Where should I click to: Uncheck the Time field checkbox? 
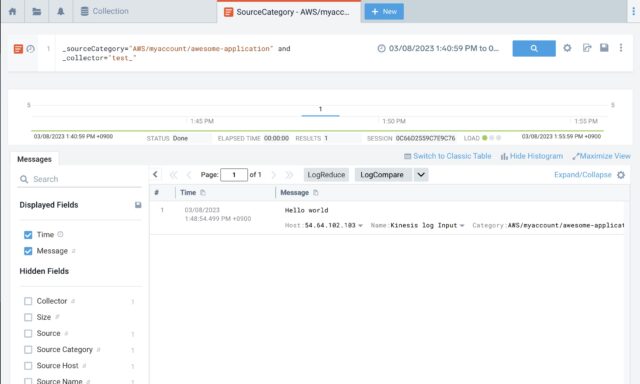tap(28, 235)
